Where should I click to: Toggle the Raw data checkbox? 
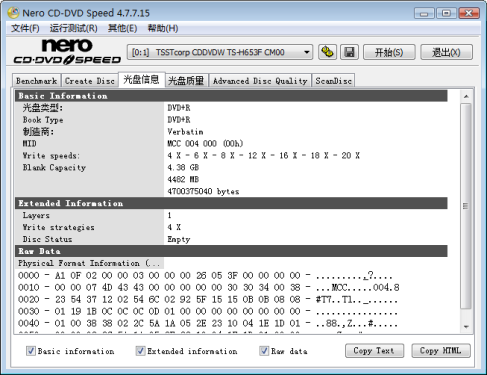[x=264, y=351]
